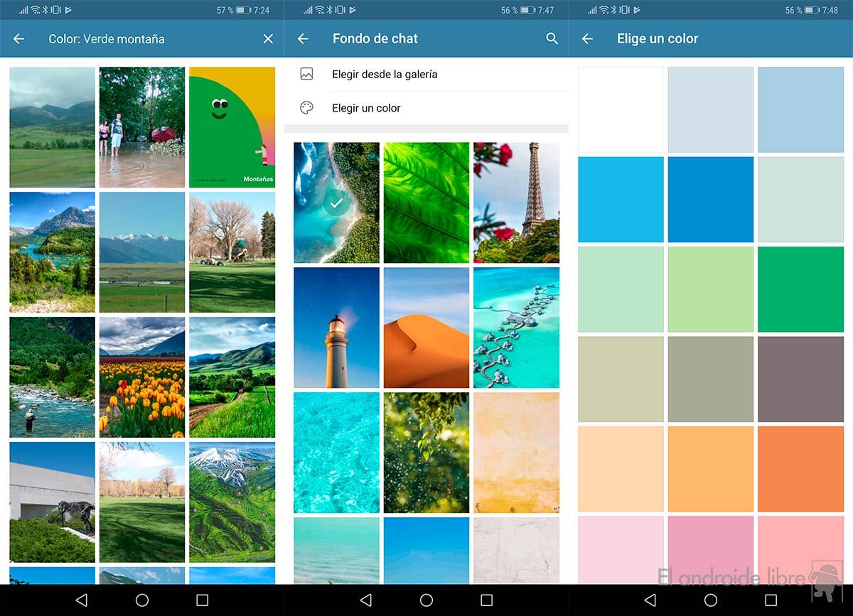Viewport: 853px width, 616px height.
Task: Pick the orange sand dune wallpaper
Action: click(426, 328)
